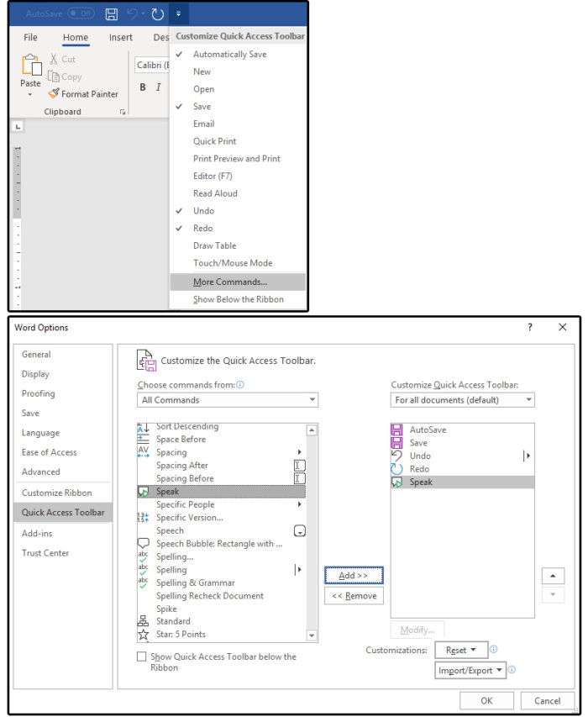
Task: Choose Open from the customize menu
Action: tap(238, 89)
